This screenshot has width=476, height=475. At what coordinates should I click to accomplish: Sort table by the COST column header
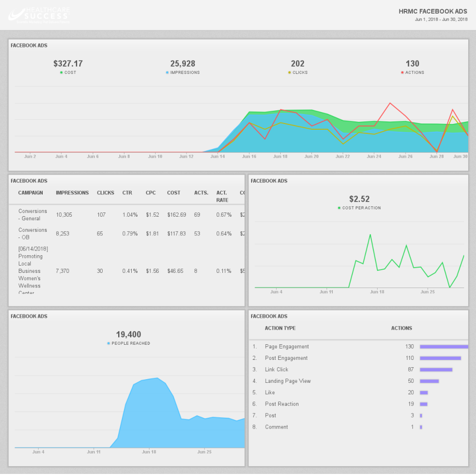pyautogui.click(x=173, y=193)
